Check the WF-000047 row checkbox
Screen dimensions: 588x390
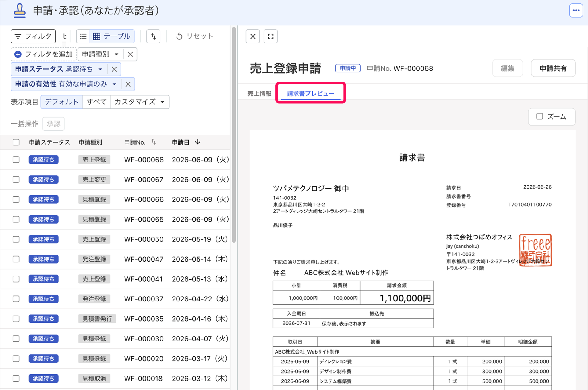16,259
